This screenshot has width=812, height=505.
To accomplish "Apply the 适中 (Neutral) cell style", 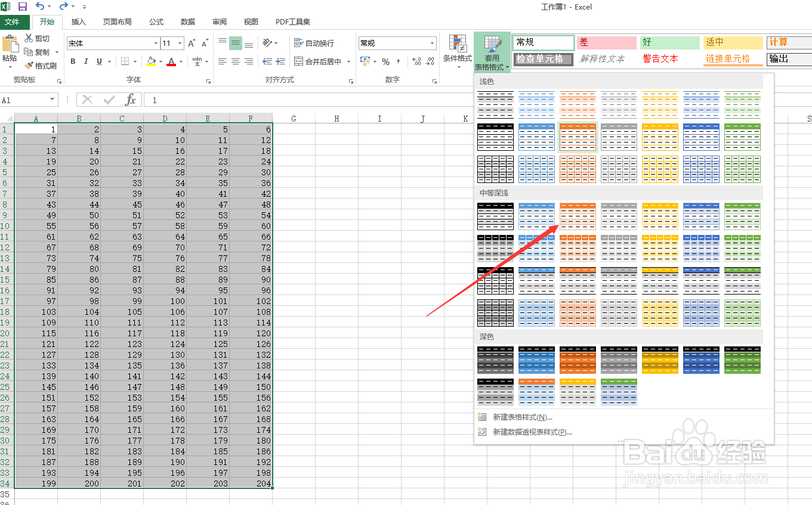I will pos(733,42).
